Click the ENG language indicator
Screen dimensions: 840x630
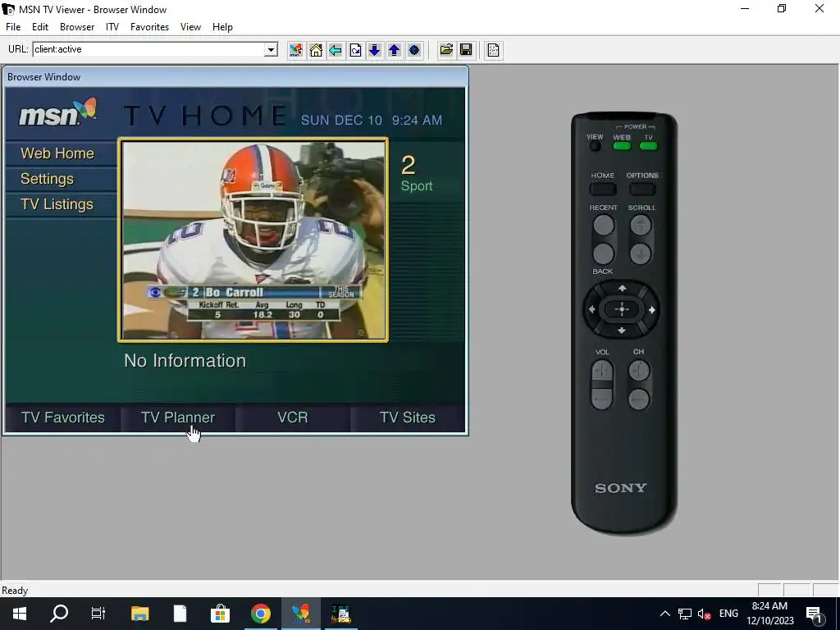pyautogui.click(x=728, y=614)
